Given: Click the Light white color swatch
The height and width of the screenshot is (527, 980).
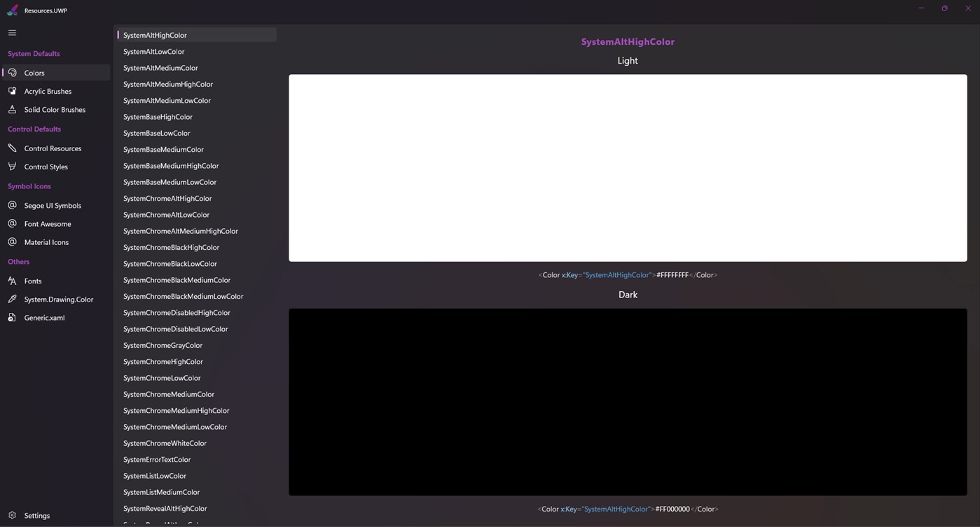Looking at the screenshot, I should pos(628,168).
